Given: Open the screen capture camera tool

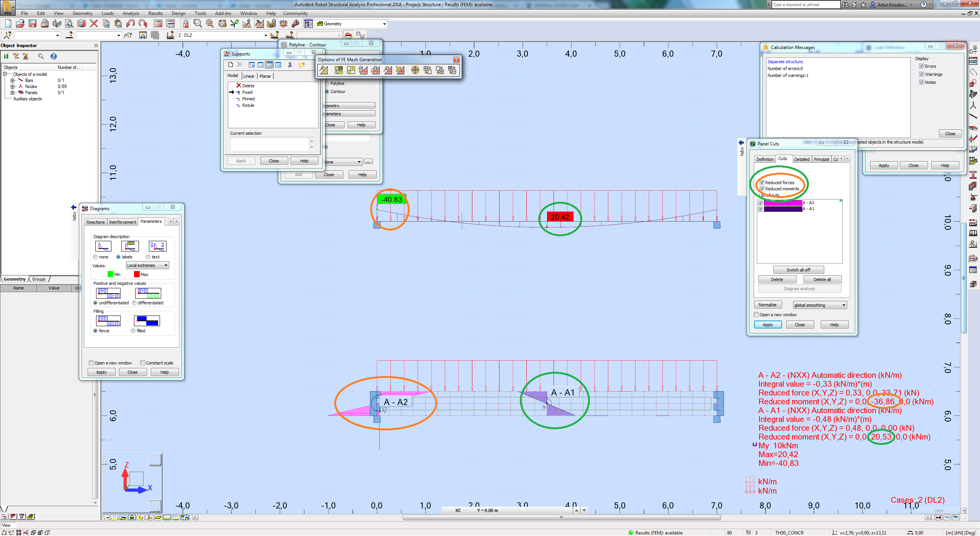Looking at the screenshot, I should 81,24.
